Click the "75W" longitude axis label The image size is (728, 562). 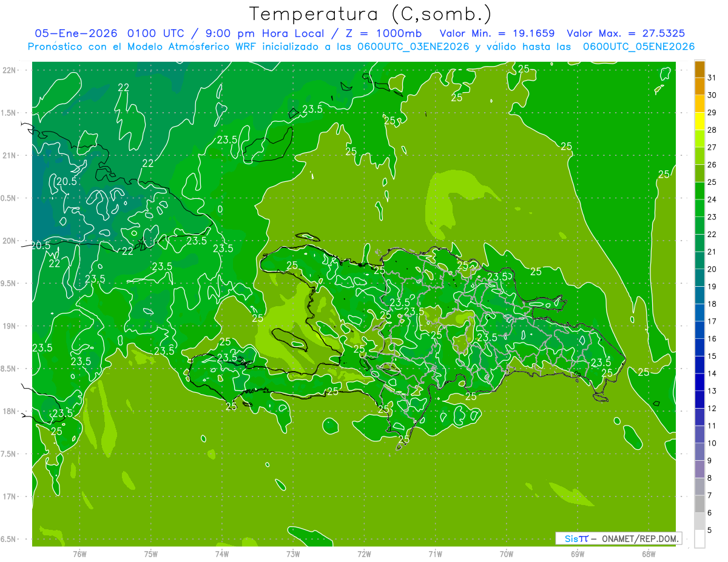pos(150,554)
